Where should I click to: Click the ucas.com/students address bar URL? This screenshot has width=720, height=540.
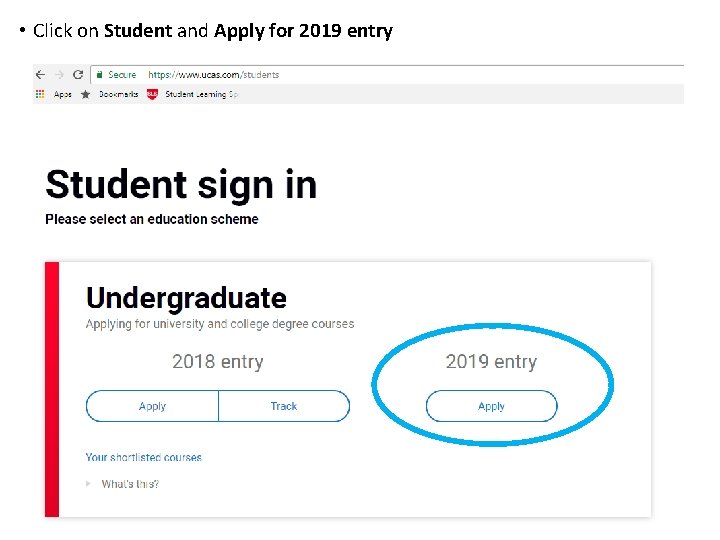[x=213, y=75]
